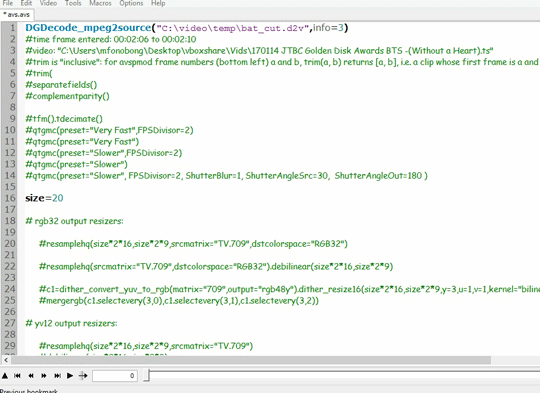Click line 11 #qtgmc(preset="Very Fast")
Screen dimensions: 540x393
82,142
